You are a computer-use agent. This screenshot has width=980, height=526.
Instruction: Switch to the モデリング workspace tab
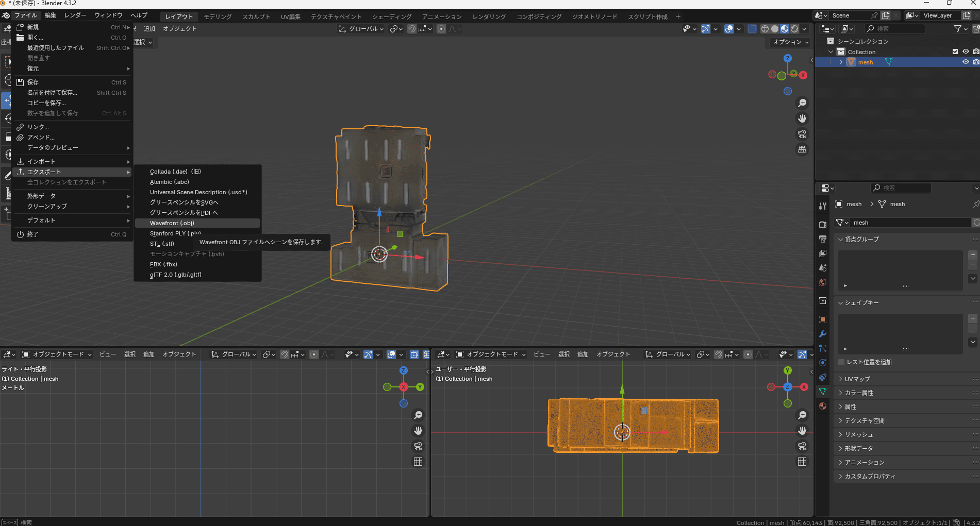point(218,16)
